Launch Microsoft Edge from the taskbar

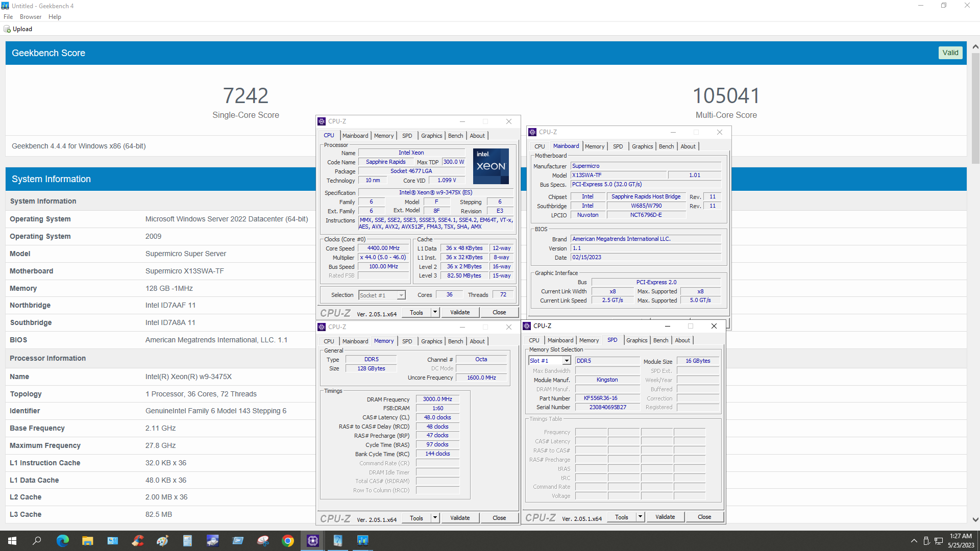[62, 541]
